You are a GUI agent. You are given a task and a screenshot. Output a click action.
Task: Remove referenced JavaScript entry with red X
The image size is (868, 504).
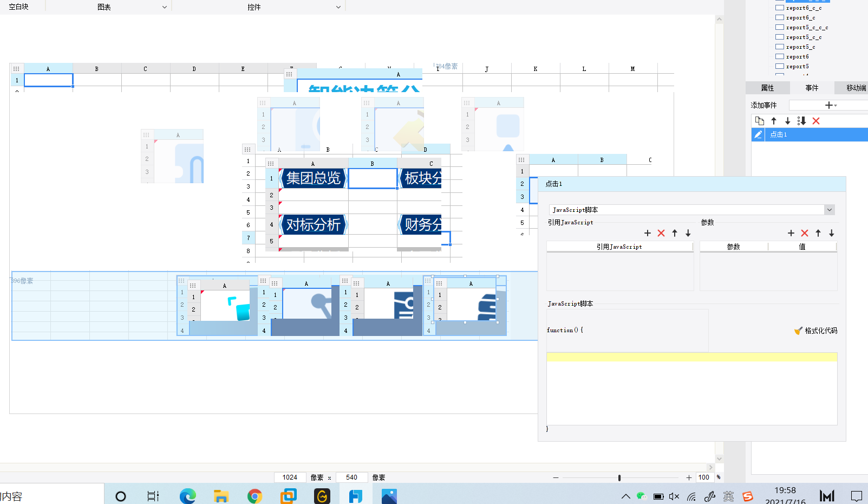[x=661, y=233]
